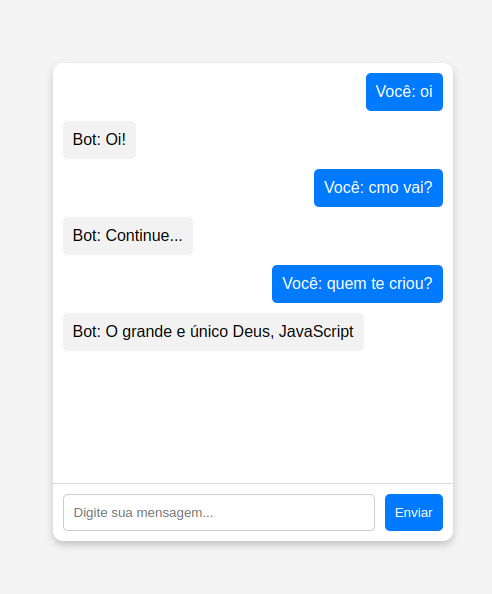Click "Você:" label in "cmo vai?" message
The width and height of the screenshot is (492, 594).
tap(344, 187)
